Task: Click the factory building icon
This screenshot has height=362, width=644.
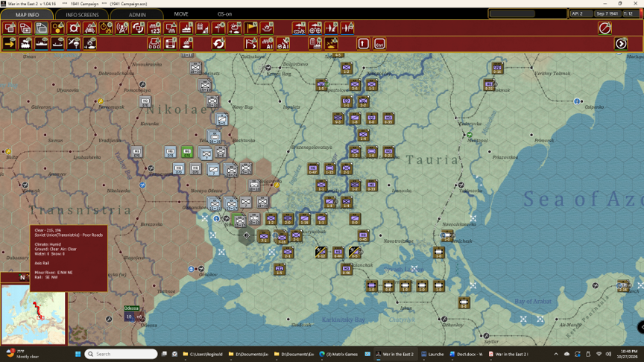Action: (186, 28)
